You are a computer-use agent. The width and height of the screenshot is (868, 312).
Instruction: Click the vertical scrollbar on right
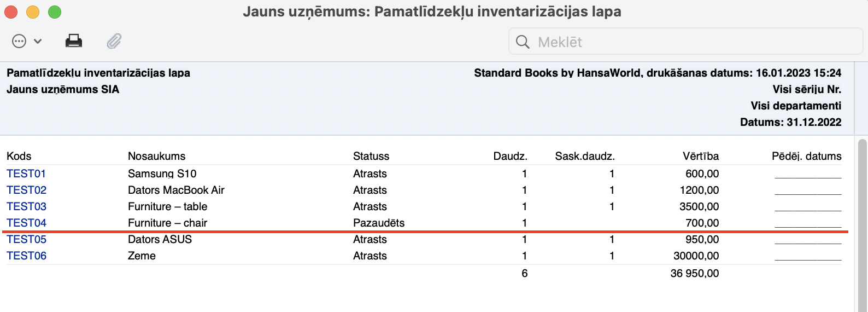862,219
